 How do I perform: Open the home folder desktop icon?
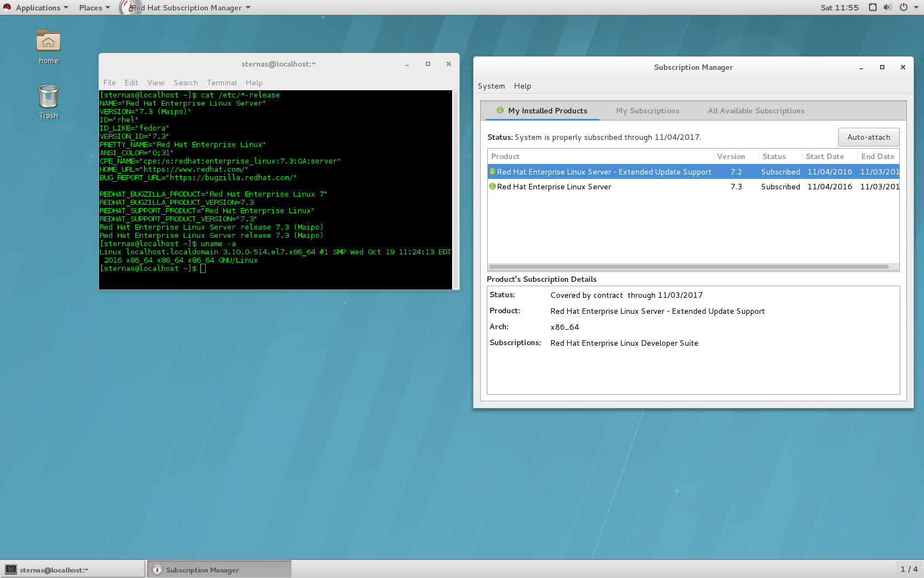click(x=48, y=46)
